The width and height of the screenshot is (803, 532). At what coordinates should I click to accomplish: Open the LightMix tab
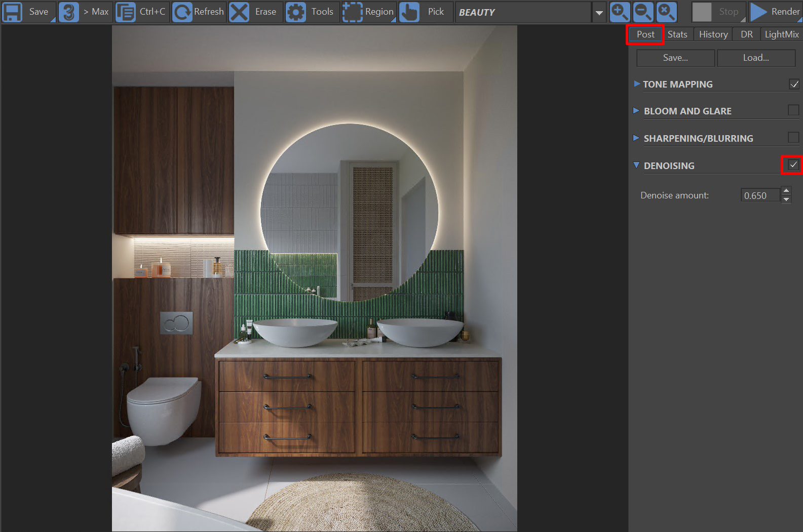click(x=781, y=34)
